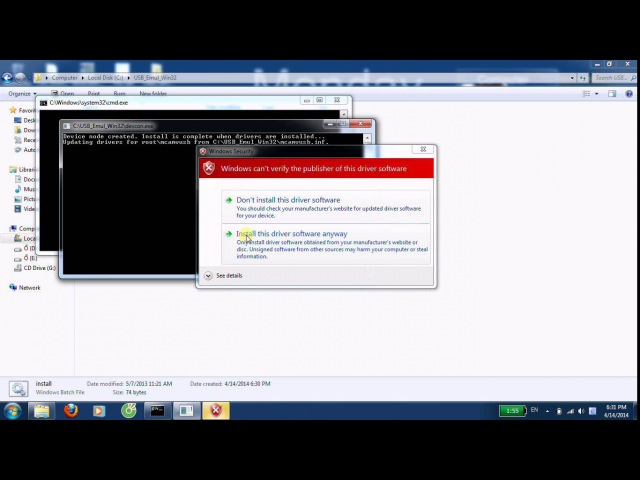Change the view with the view icon
The height and width of the screenshot is (480, 640).
(587, 94)
